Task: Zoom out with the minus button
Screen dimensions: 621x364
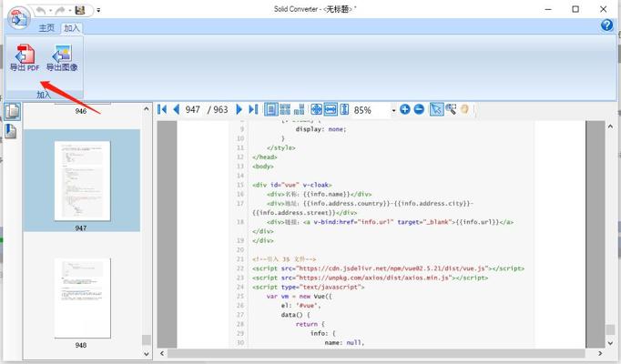Action: coord(419,109)
